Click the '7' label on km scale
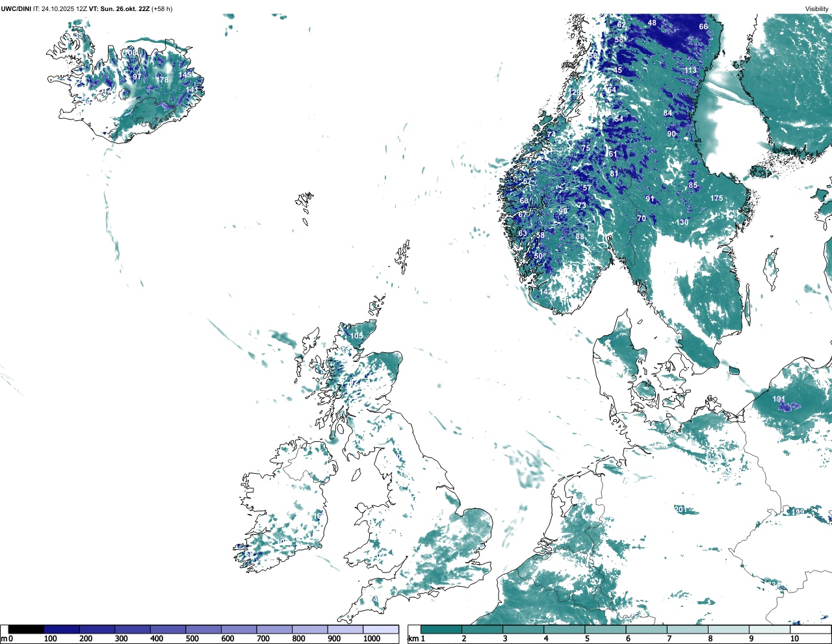This screenshot has width=832, height=644. coord(669,639)
